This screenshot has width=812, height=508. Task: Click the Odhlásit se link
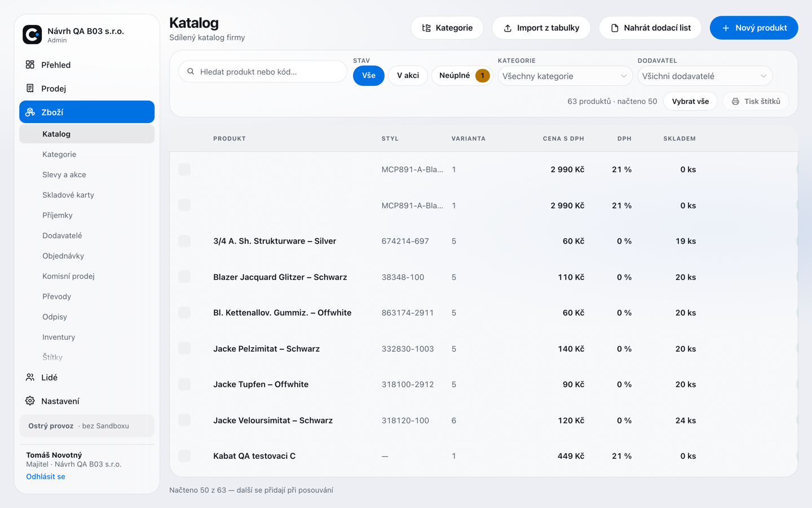(46, 476)
